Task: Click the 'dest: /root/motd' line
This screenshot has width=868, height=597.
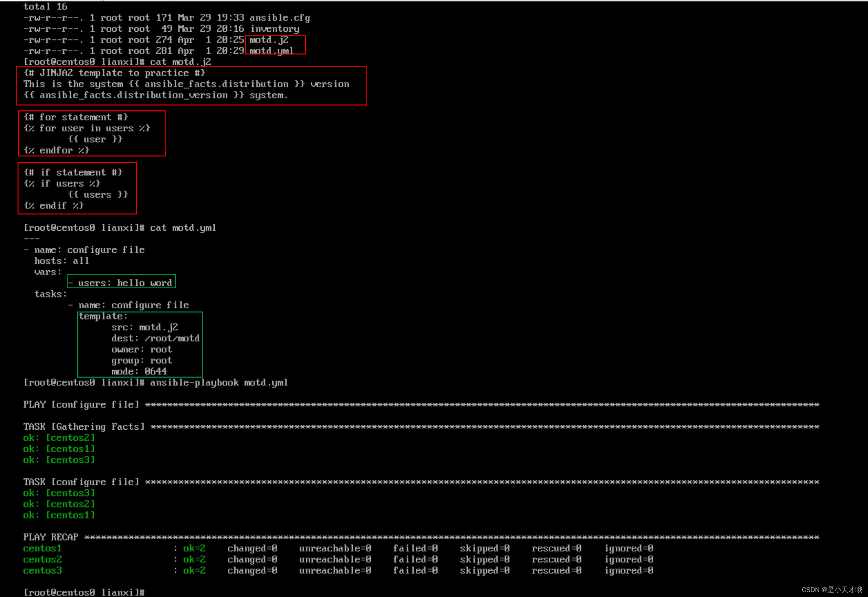Action: 155,338
